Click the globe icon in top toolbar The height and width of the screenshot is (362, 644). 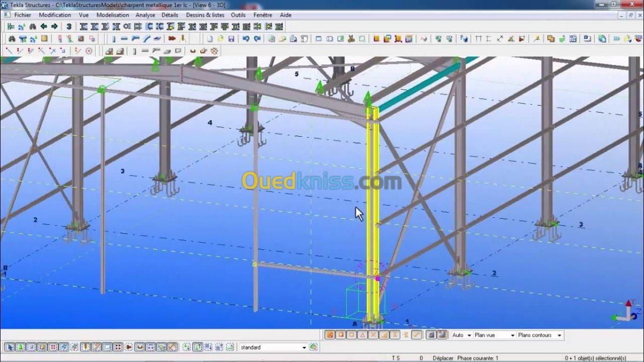coord(602,39)
